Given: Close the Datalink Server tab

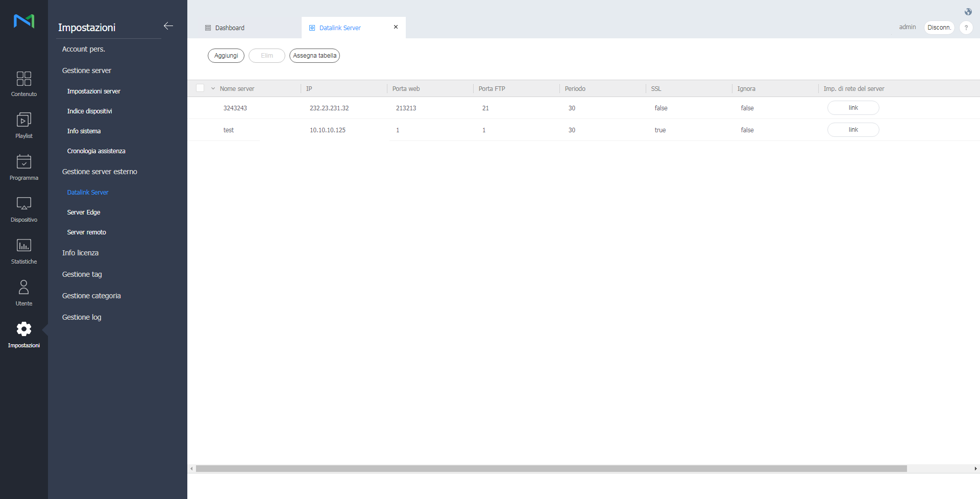Looking at the screenshot, I should point(396,27).
